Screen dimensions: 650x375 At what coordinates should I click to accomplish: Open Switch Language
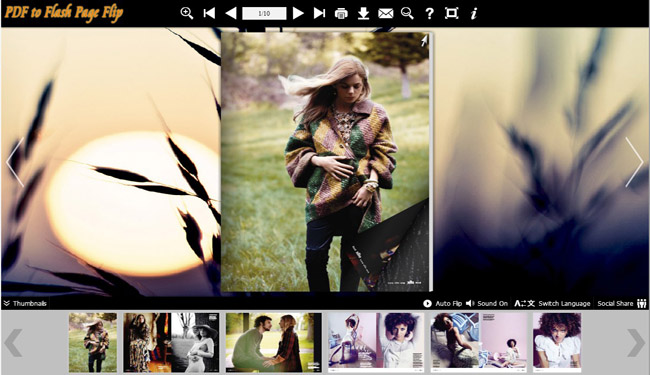tap(552, 303)
